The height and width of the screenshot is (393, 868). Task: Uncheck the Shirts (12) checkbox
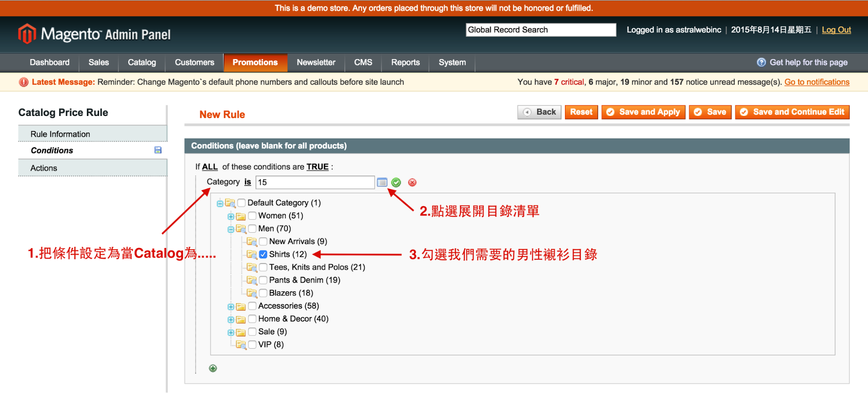coord(263,254)
